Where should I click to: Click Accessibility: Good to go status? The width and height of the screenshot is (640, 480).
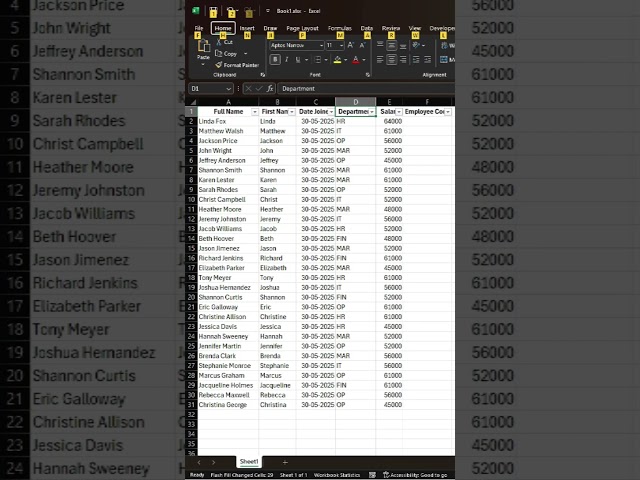[x=415, y=475]
